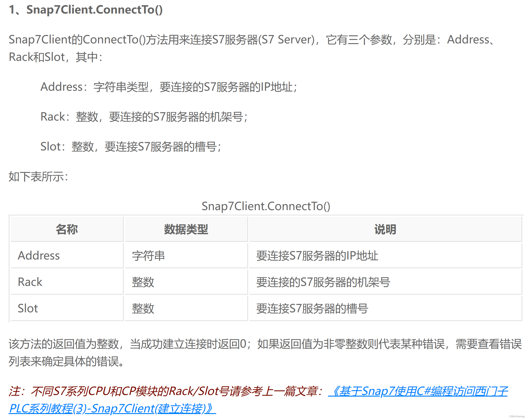
Task: Select the Slot cell in table
Action: (x=28, y=308)
